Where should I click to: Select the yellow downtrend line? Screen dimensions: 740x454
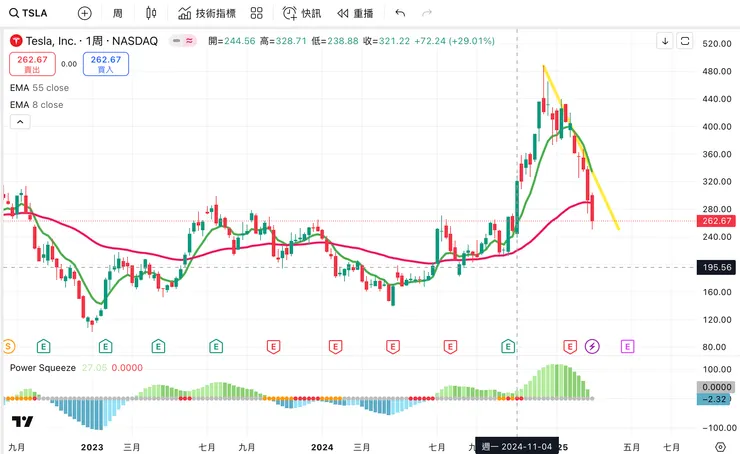[581, 148]
